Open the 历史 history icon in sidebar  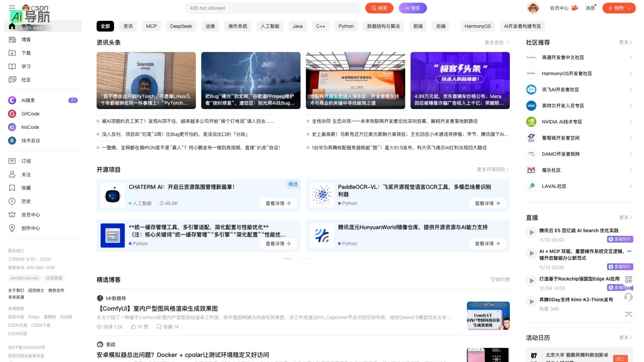tap(12, 201)
